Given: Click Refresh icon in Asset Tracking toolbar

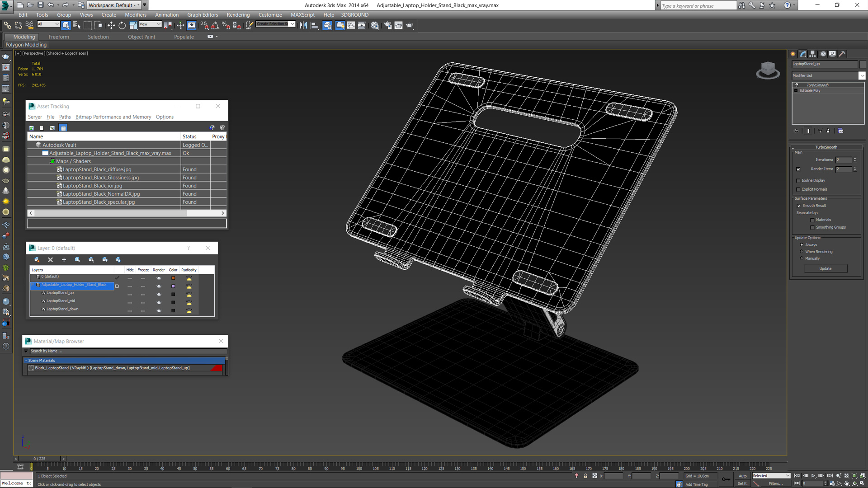Looking at the screenshot, I should point(32,128).
